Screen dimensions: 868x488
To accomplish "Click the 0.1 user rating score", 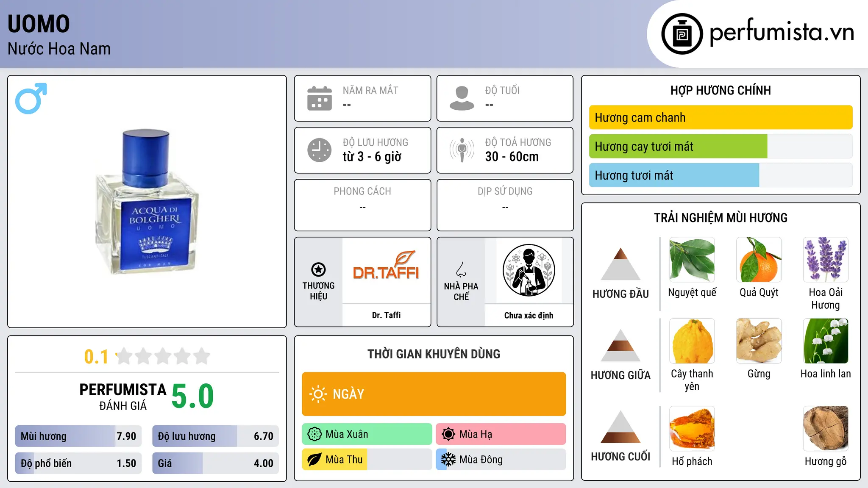I will click(x=96, y=357).
